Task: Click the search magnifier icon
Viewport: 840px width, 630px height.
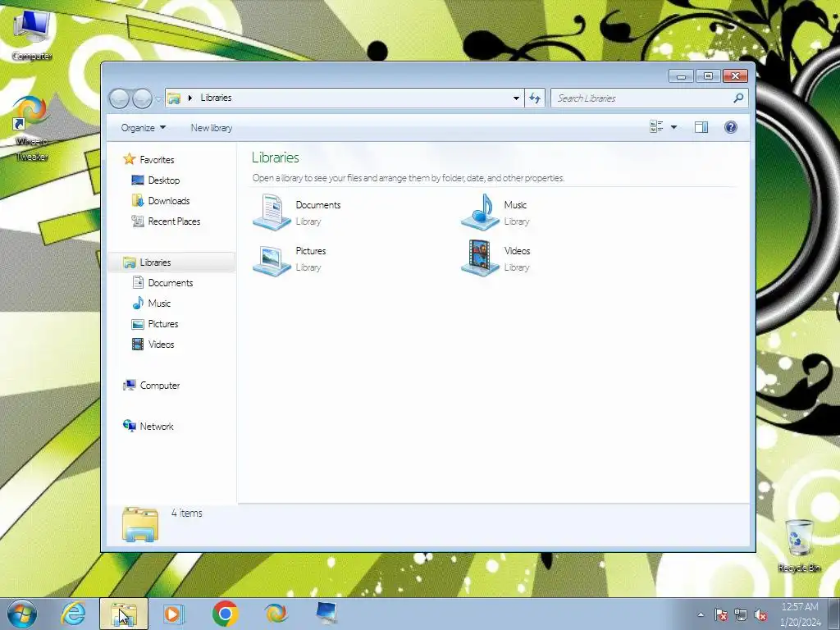Action: point(738,98)
